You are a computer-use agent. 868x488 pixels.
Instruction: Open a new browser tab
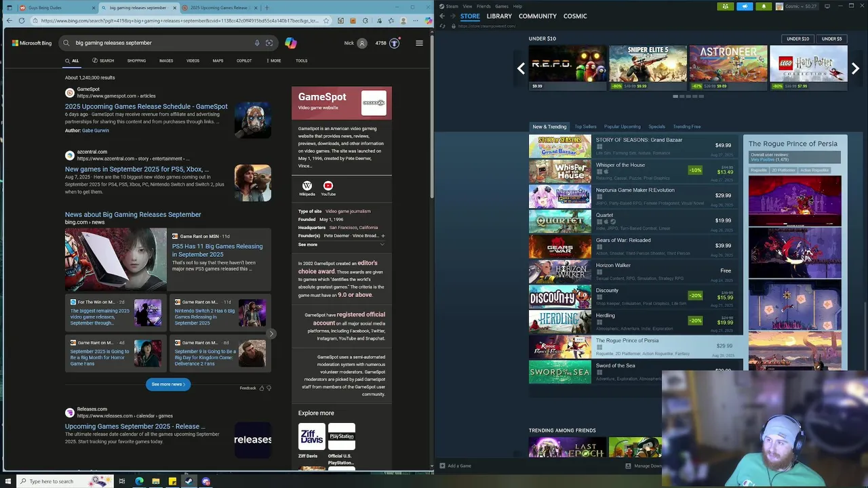point(267,7)
